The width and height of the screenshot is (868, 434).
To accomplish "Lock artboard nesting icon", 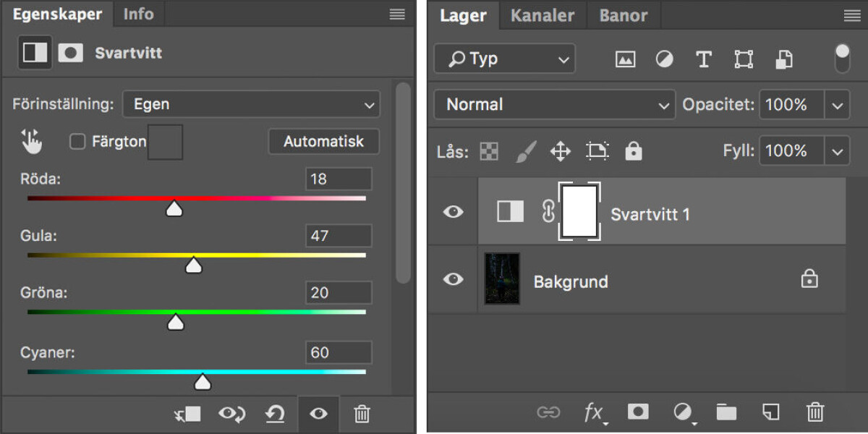I will pyautogui.click(x=597, y=150).
